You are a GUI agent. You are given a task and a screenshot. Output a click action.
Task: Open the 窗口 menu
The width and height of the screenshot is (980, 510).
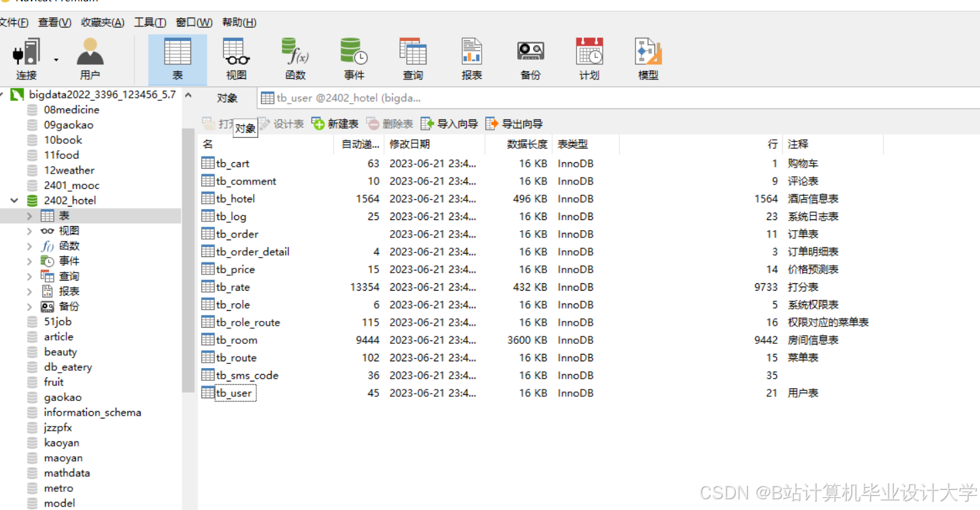(194, 22)
